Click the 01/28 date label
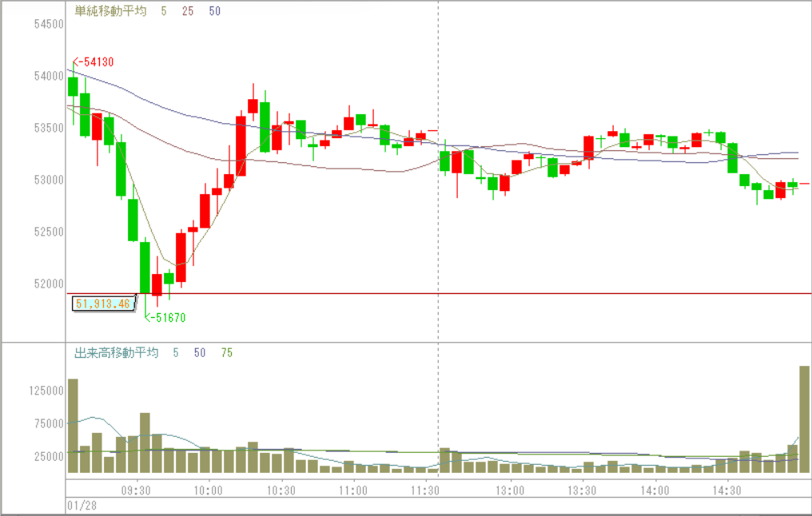The image size is (812, 516). [x=82, y=506]
